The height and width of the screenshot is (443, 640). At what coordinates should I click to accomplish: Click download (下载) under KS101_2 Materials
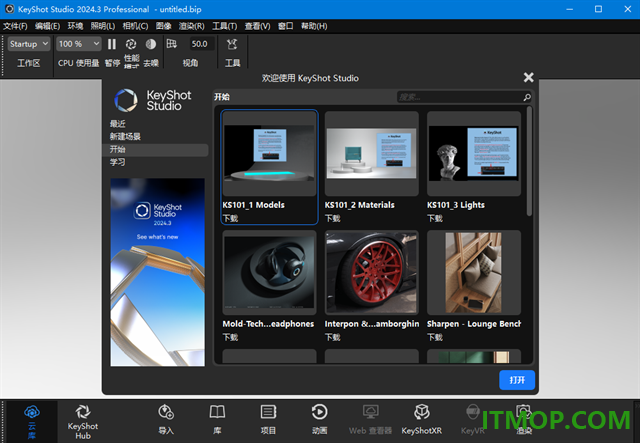(332, 218)
